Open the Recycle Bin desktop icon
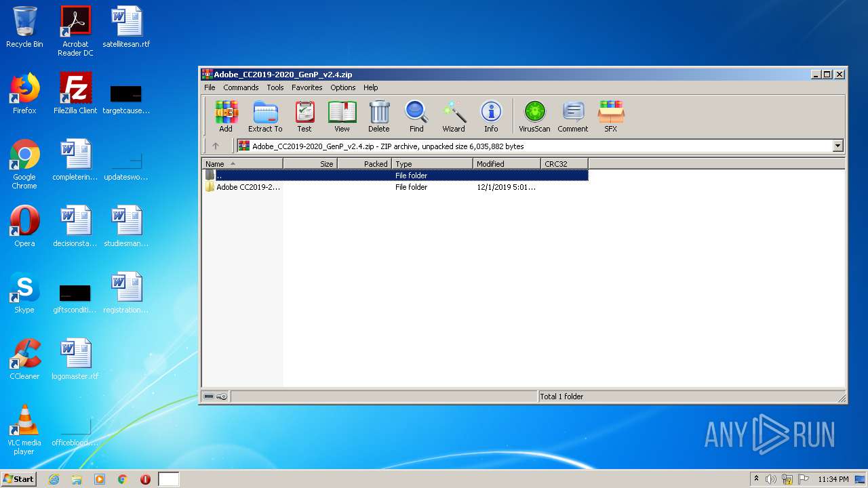 24,27
